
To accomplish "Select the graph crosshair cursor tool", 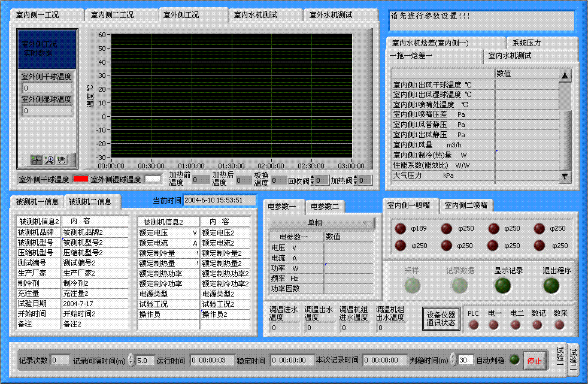I will 36,159.
